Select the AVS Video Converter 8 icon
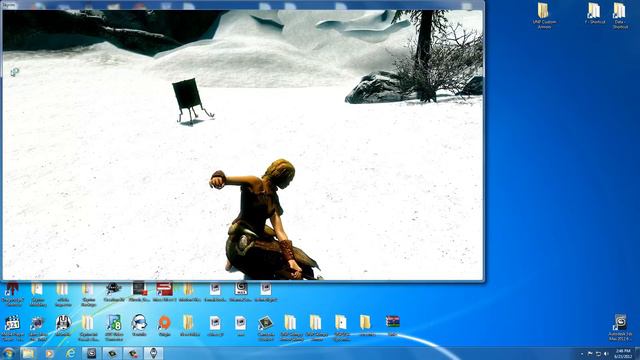Viewport: 640px width, 360px height. click(114, 328)
